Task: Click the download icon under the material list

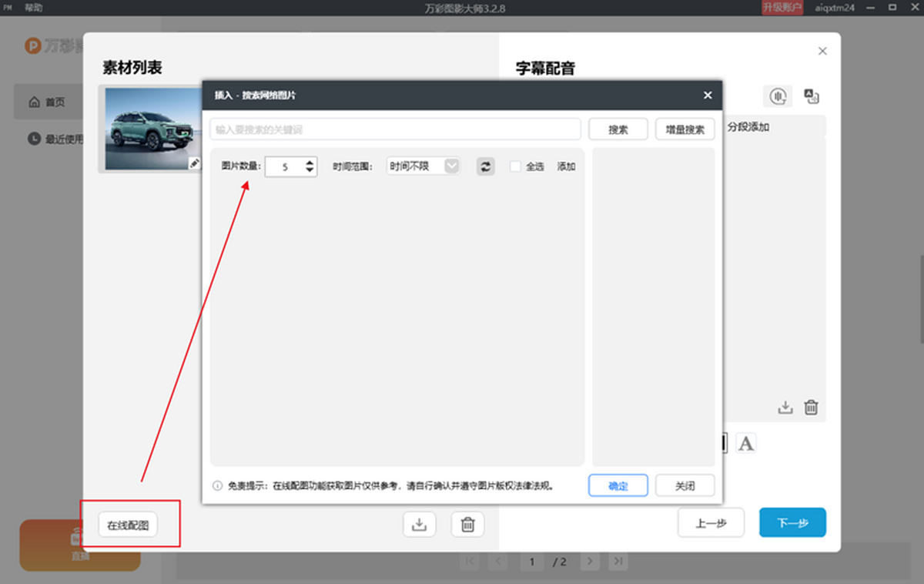Action: pos(420,525)
